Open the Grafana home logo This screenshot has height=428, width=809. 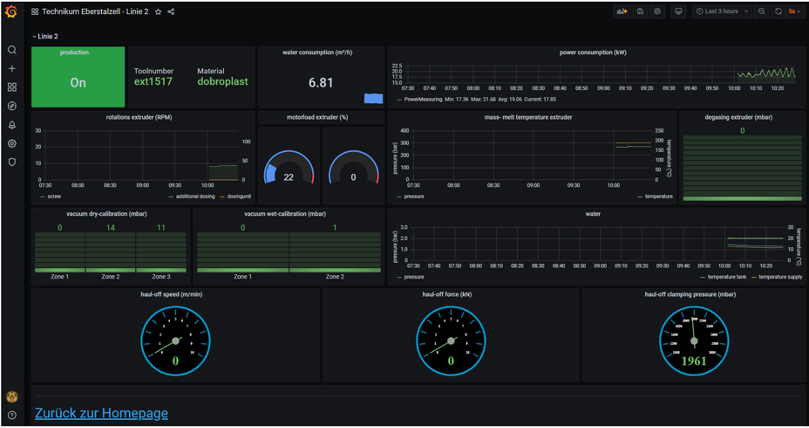coord(12,12)
